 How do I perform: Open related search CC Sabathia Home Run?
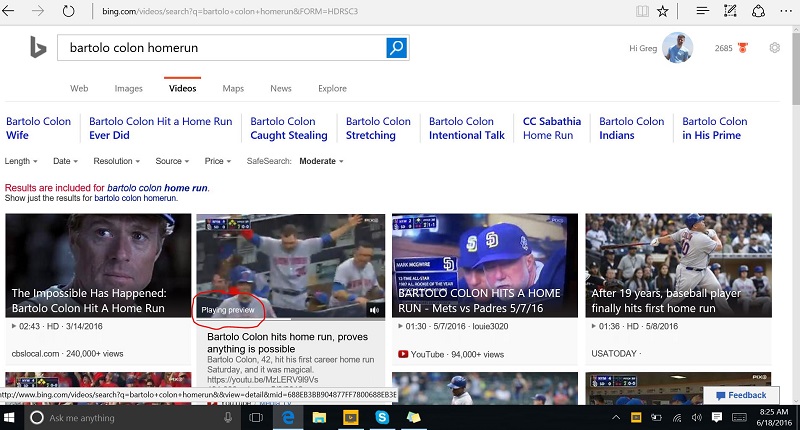(552, 128)
